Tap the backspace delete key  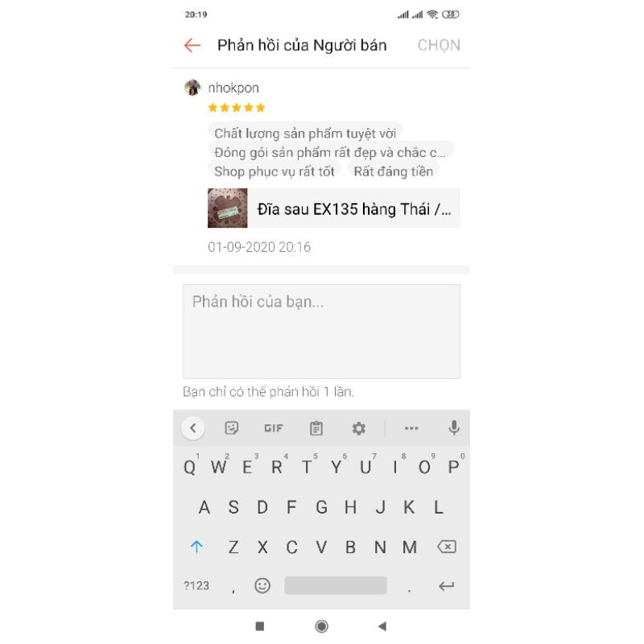[447, 547]
